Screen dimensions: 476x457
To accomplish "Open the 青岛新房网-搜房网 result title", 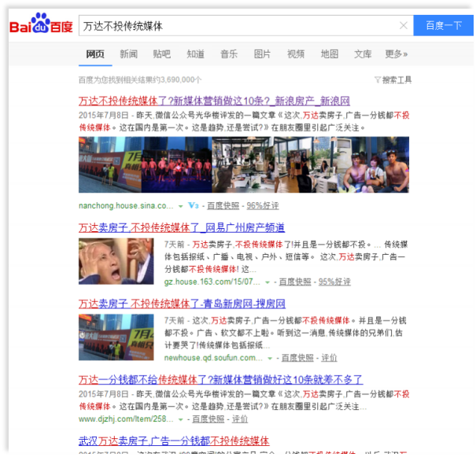I will point(182,304).
